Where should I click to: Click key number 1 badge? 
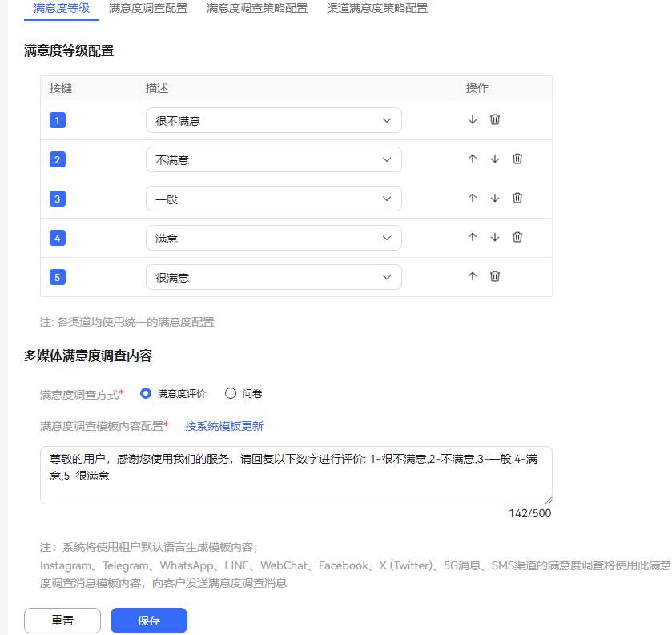(58, 120)
